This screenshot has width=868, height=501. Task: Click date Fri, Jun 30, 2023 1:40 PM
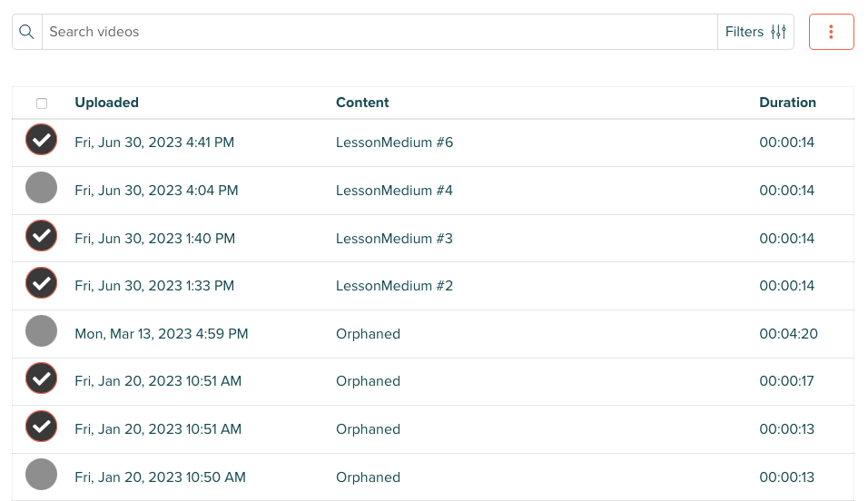(155, 239)
